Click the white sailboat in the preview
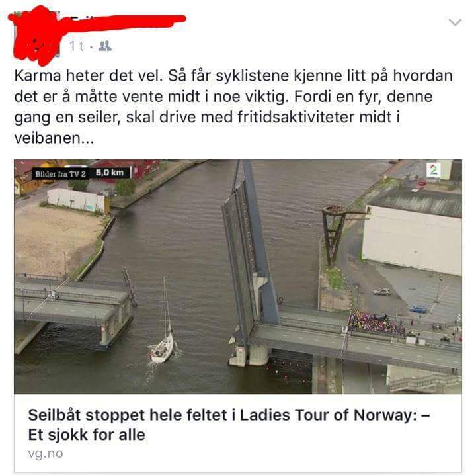476x475 pixels. click(x=162, y=347)
